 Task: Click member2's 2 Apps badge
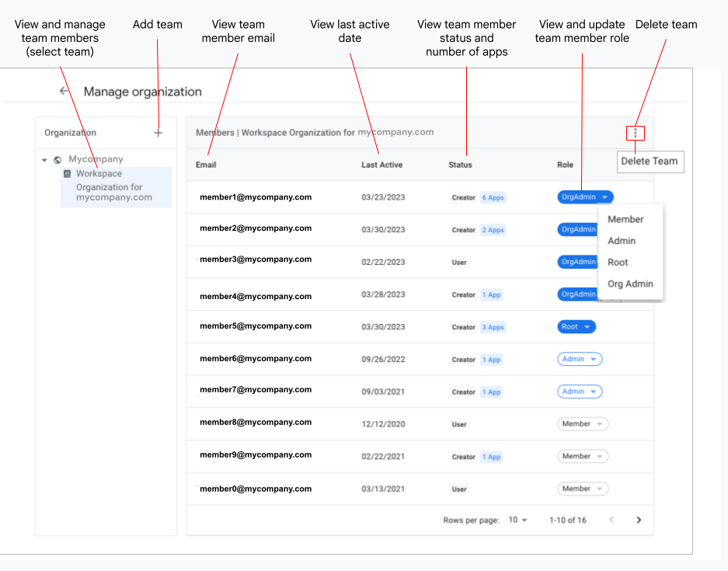point(493,230)
